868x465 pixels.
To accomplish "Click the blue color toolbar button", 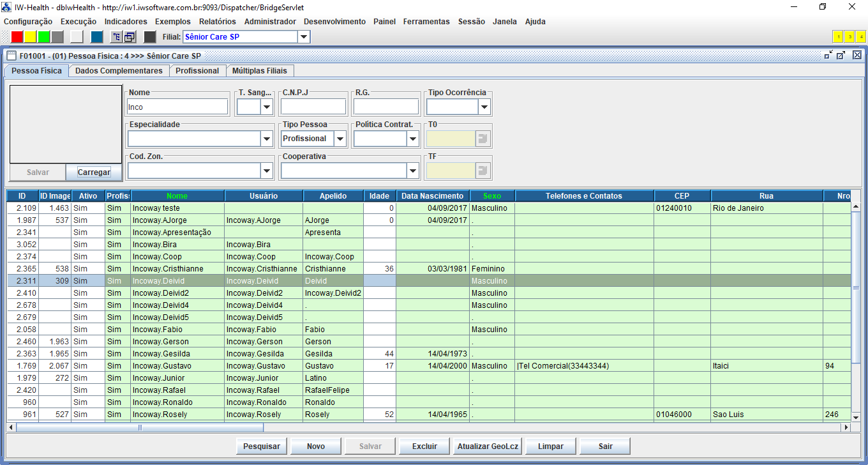I will pos(97,37).
